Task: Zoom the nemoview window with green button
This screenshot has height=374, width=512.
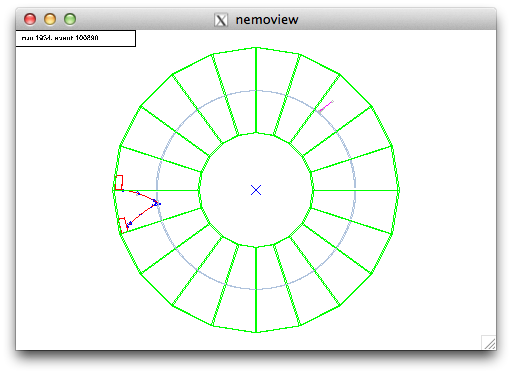Action: (70, 19)
